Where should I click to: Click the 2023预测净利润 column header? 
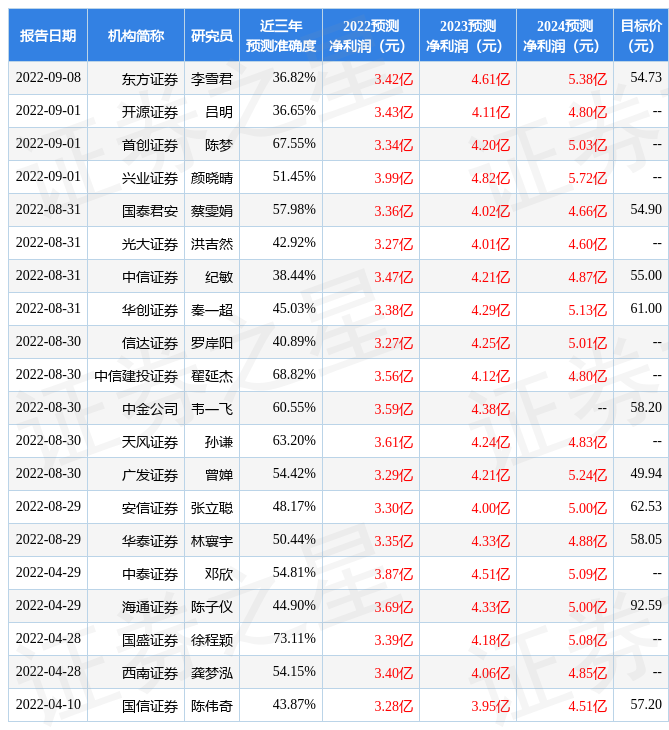click(x=468, y=35)
